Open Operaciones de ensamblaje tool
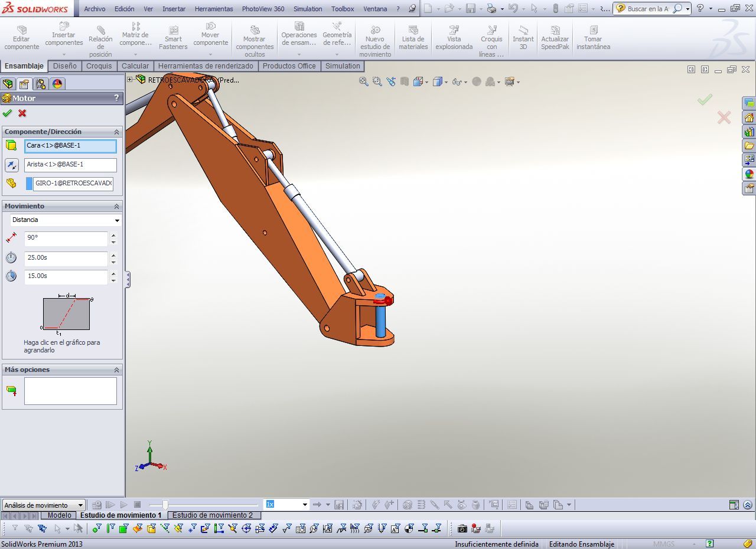Screen dimensions: 756x549 pos(299,38)
